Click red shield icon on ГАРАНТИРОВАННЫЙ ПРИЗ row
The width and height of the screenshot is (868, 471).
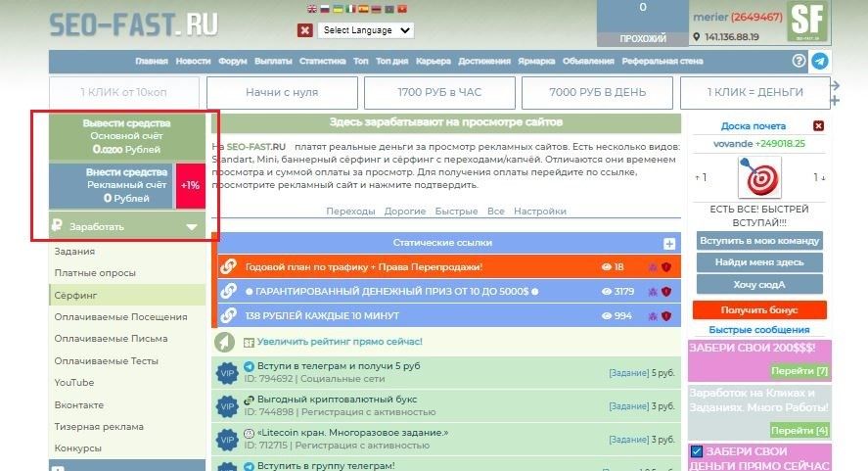coord(666,292)
